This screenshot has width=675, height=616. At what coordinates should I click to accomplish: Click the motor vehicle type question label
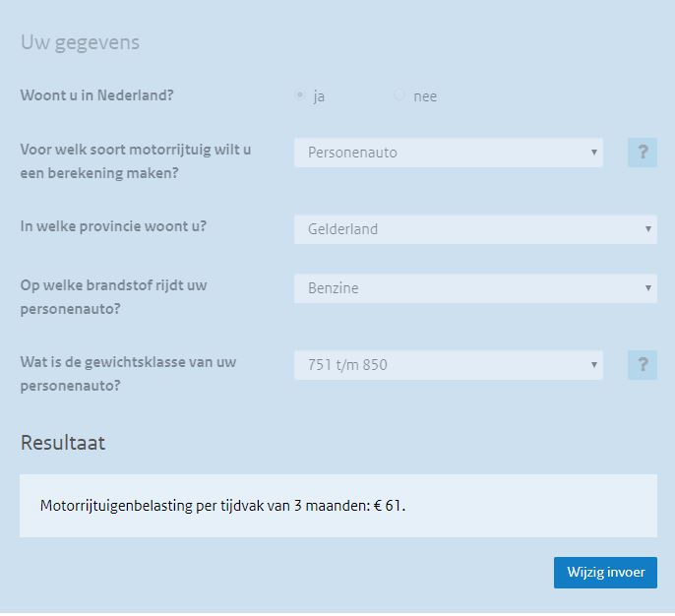136,160
